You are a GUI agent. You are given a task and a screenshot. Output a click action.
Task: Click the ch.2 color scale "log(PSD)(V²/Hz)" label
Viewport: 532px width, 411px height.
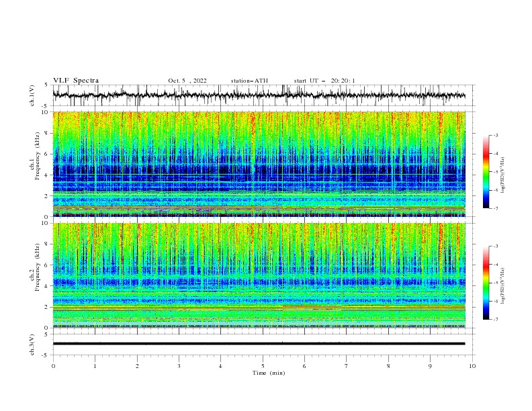503,286
